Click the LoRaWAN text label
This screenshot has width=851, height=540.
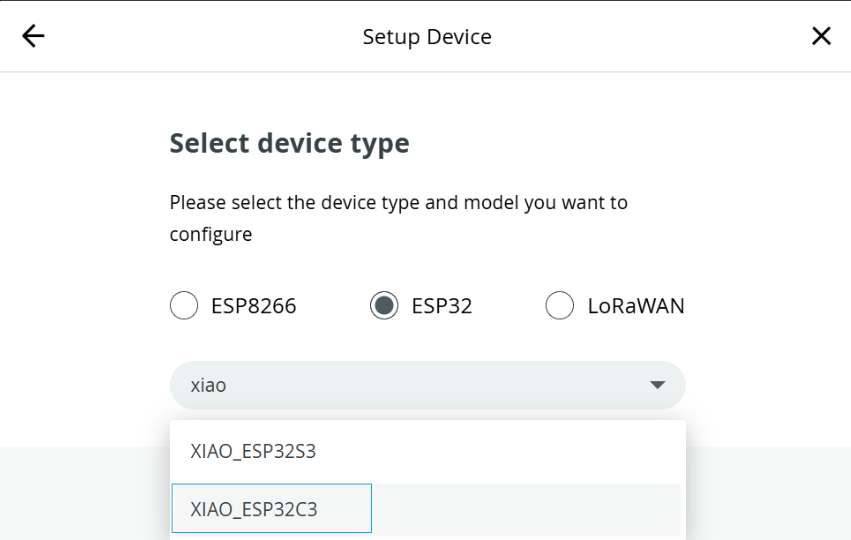pos(636,306)
